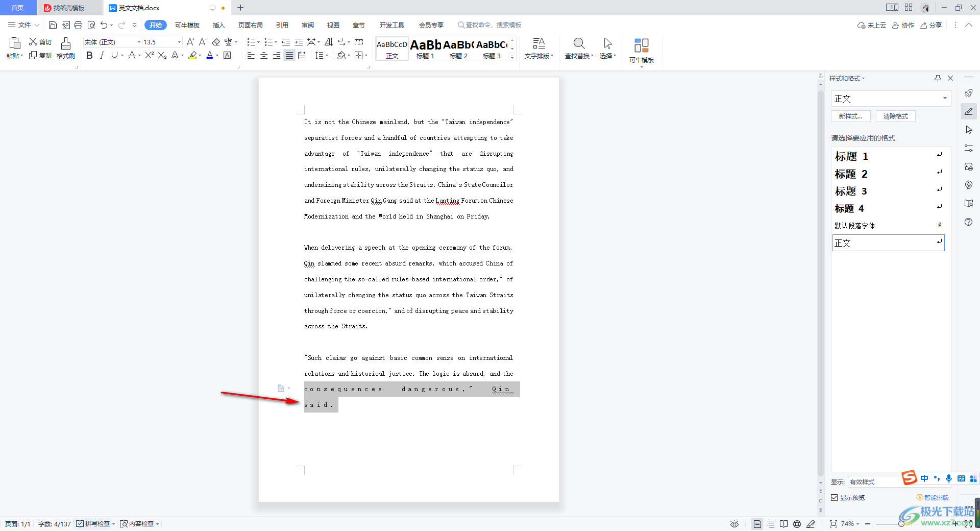
Task: Increase font size with A+ icon
Action: pyautogui.click(x=190, y=42)
